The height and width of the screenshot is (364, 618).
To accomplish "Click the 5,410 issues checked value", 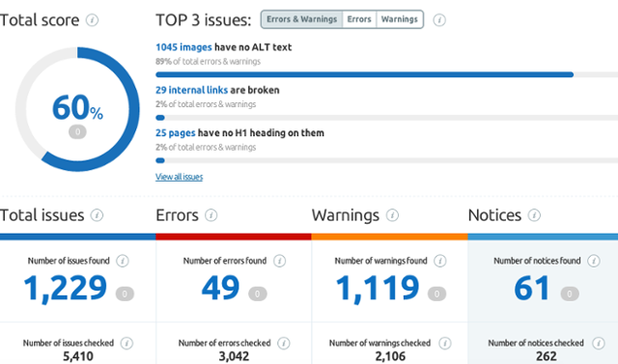I will (x=78, y=356).
